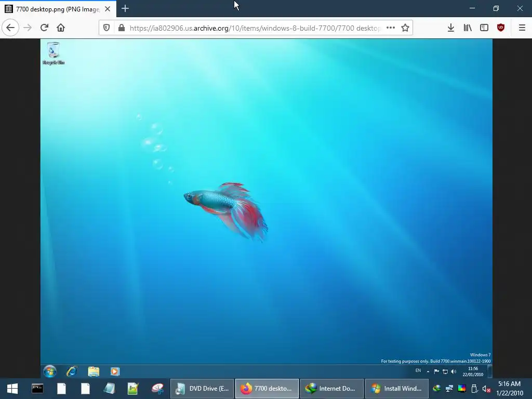The height and width of the screenshot is (399, 532).
Task: Click the betta fish in the image
Action: tap(226, 212)
